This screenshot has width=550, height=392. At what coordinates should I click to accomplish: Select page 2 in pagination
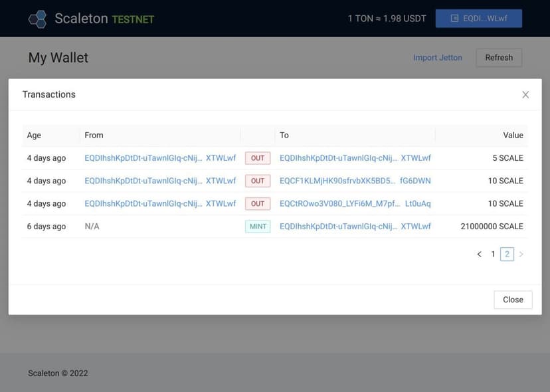pyautogui.click(x=507, y=254)
